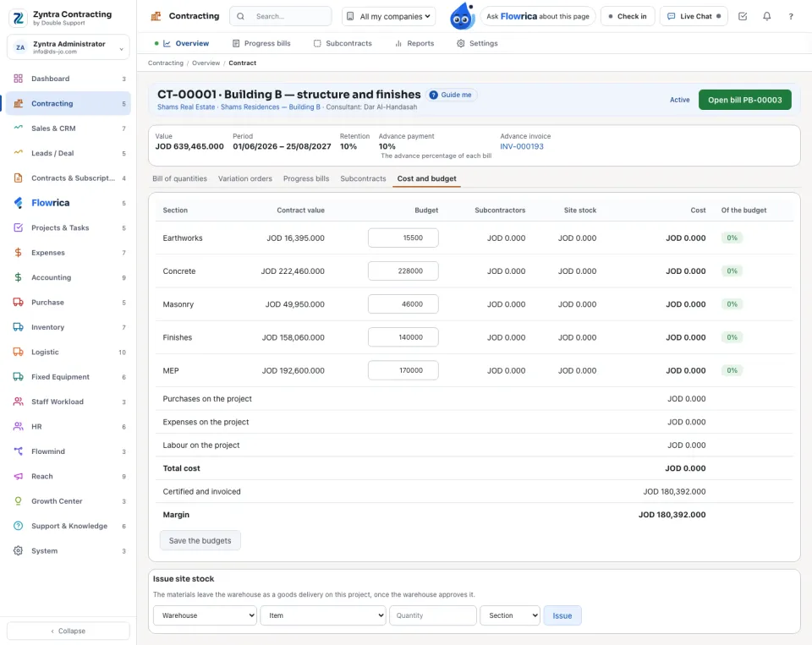812x645 pixels.
Task: Open the help question mark icon
Action: point(791,17)
